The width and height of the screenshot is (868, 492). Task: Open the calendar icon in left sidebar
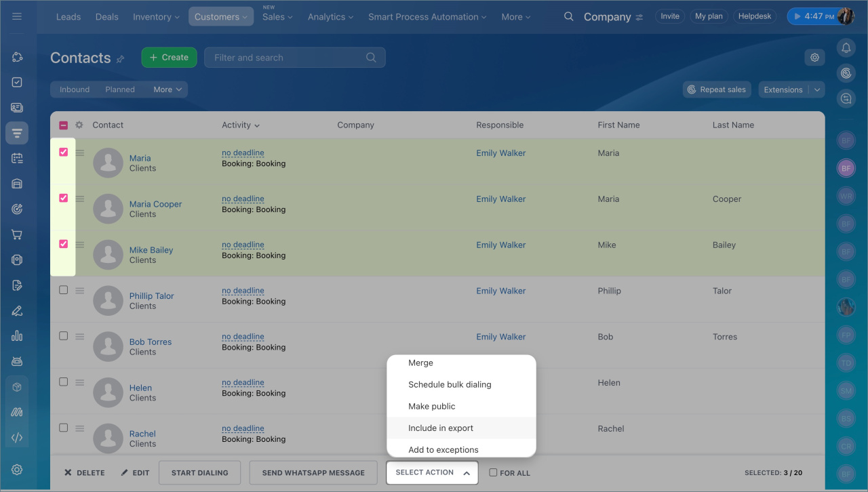click(x=17, y=159)
